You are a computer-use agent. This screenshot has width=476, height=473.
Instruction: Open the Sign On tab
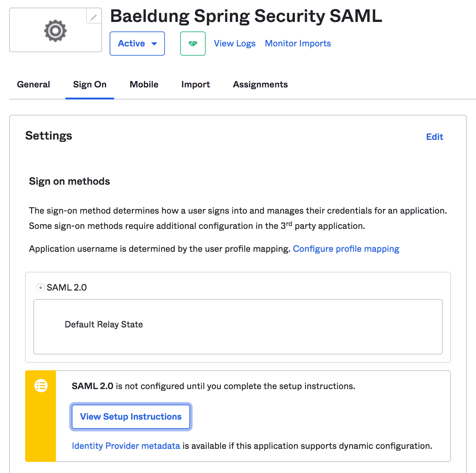[90, 85]
